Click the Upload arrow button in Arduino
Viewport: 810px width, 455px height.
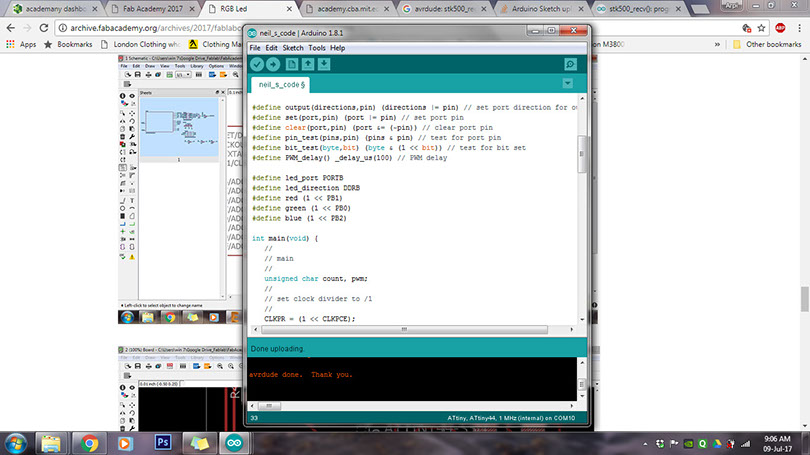click(273, 64)
